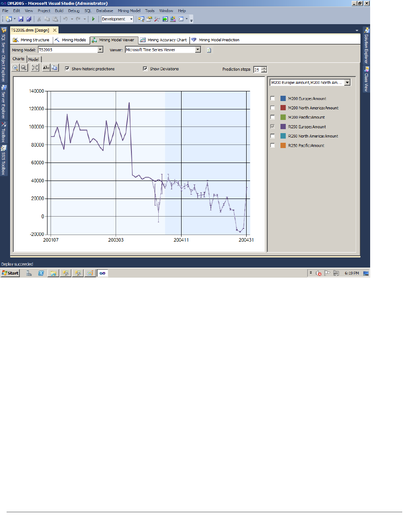Switch to the Mining Accuracy Chart tab
This screenshot has height=532, width=404.
point(164,40)
